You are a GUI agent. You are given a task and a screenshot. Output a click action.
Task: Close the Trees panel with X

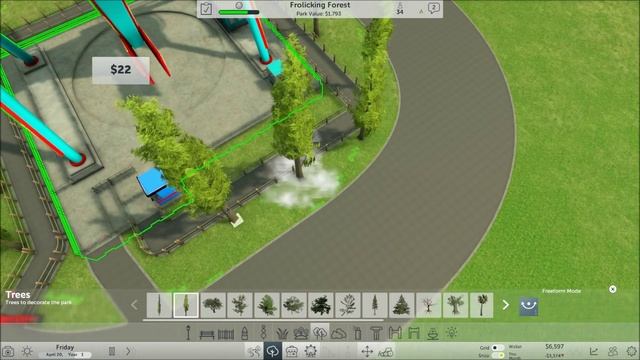pos(612,289)
